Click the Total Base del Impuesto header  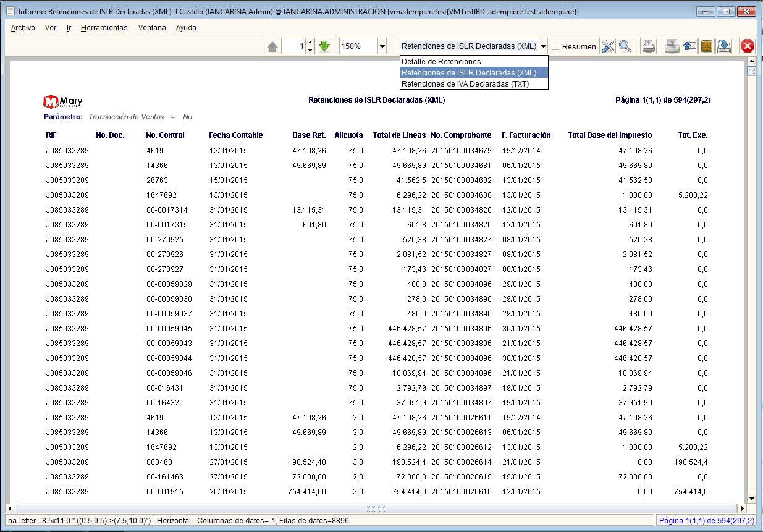pos(610,135)
